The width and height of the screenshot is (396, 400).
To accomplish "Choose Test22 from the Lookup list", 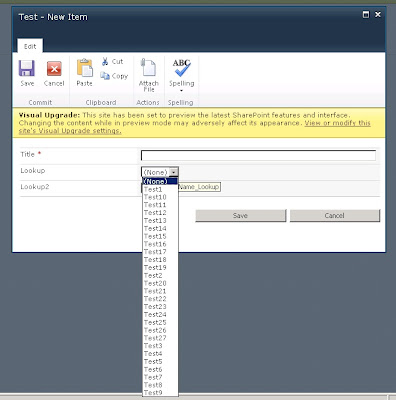I will click(160, 299).
